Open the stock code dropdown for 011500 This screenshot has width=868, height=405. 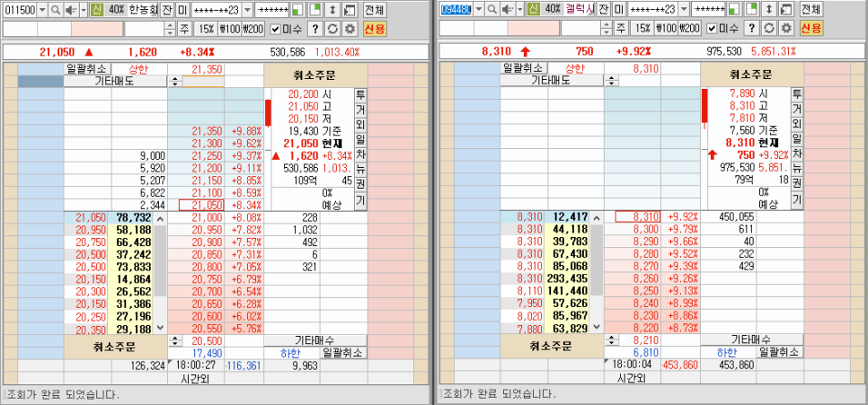coord(42,9)
